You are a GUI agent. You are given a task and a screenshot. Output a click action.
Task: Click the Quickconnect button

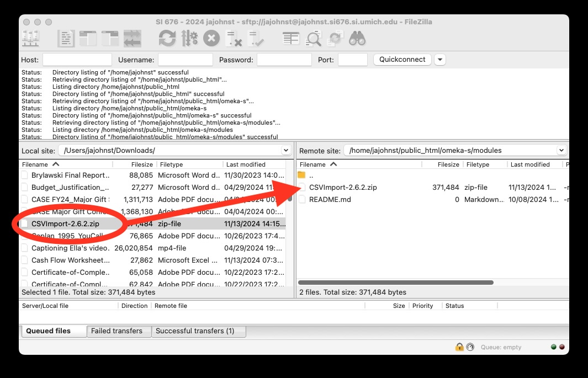pyautogui.click(x=402, y=60)
